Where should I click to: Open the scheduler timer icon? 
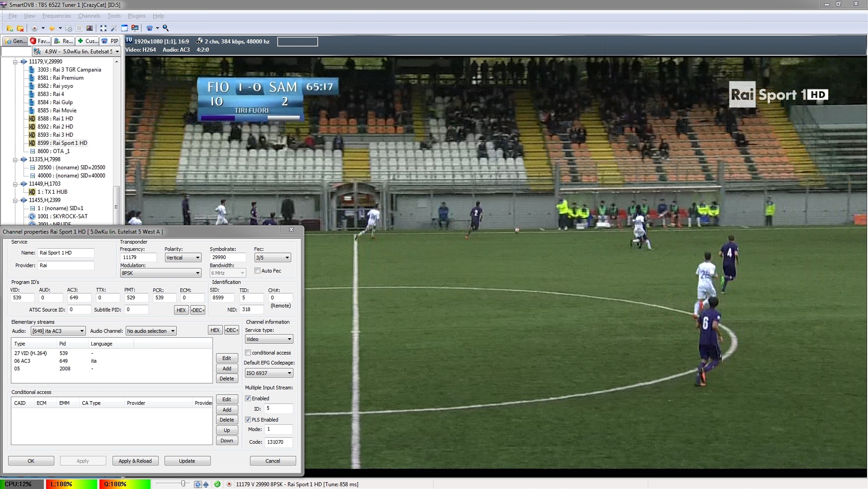pos(69,28)
